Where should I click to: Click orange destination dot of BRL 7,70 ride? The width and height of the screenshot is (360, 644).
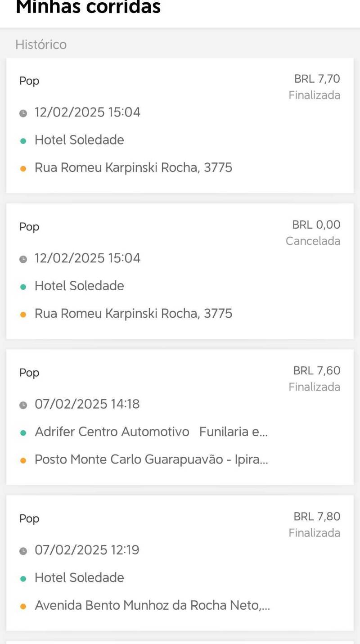(23, 169)
